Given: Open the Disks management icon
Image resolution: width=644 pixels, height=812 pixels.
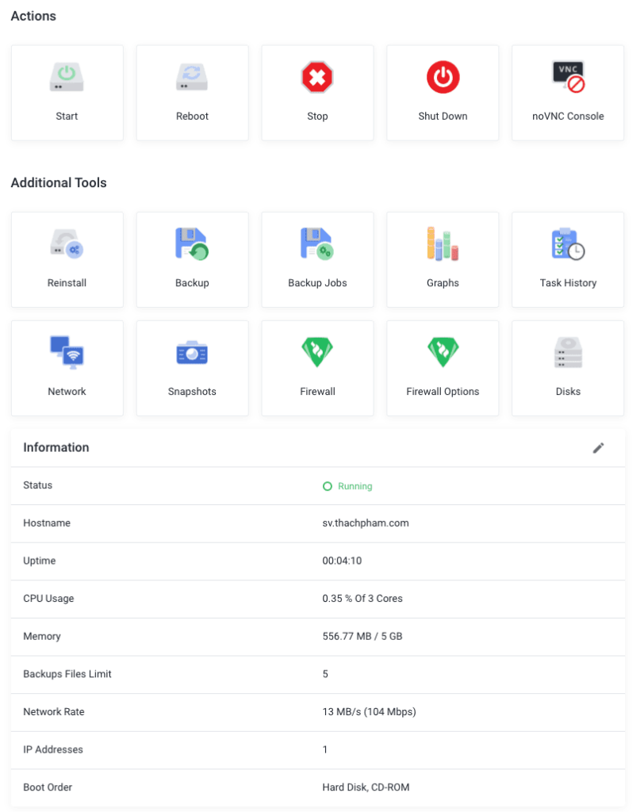Looking at the screenshot, I should (x=568, y=352).
